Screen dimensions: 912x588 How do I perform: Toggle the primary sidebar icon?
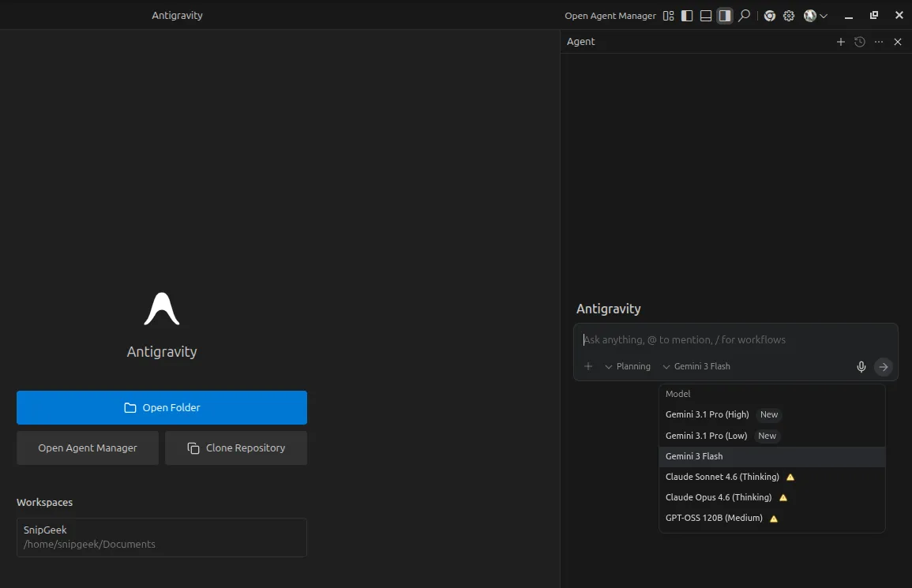pos(687,16)
